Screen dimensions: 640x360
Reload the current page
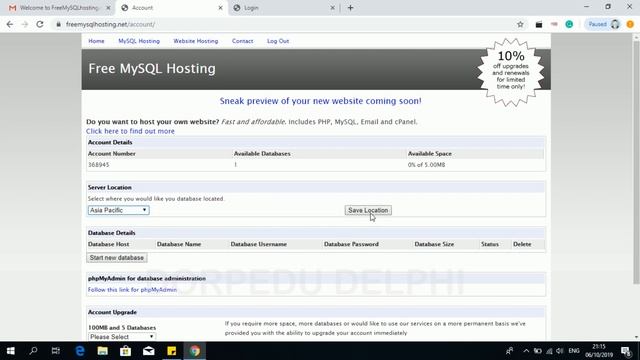pos(40,24)
